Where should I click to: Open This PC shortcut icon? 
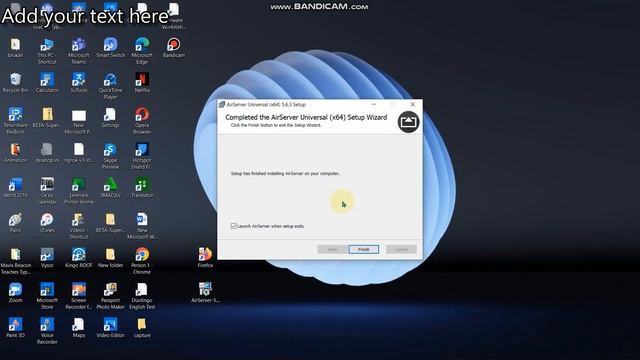(47, 51)
